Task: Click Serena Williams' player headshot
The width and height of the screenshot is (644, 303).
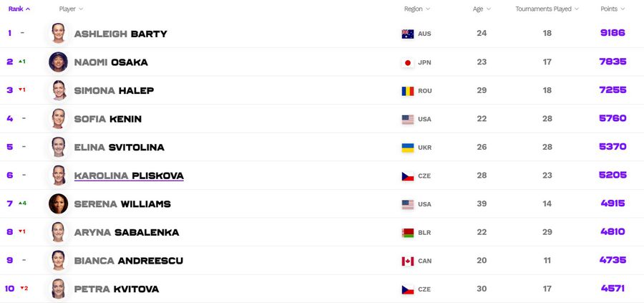Action: click(59, 204)
